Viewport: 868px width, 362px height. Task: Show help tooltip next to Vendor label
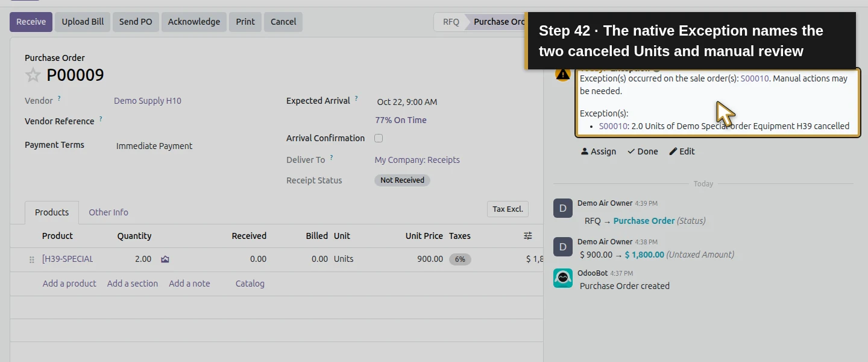coord(59,98)
